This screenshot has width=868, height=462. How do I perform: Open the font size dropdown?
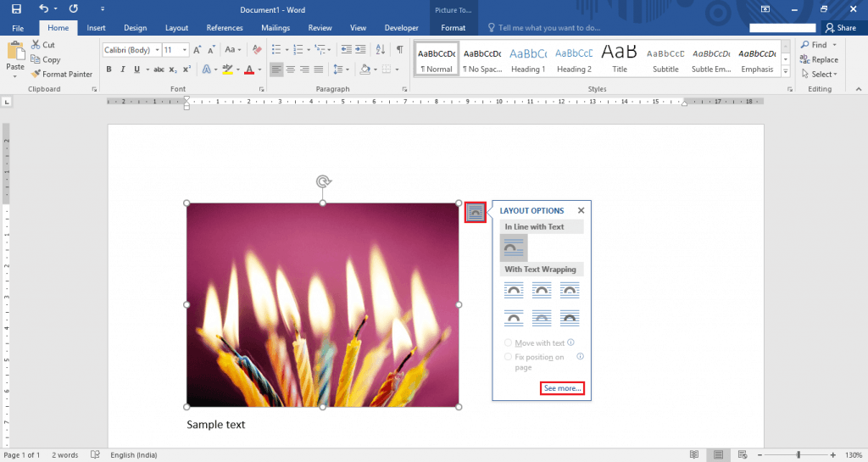coord(184,50)
